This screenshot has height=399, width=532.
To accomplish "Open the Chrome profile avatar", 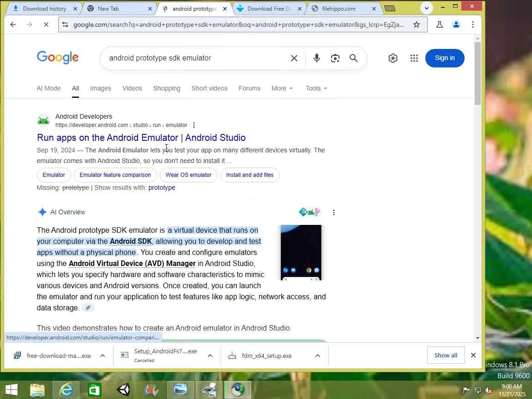I will pos(456,24).
